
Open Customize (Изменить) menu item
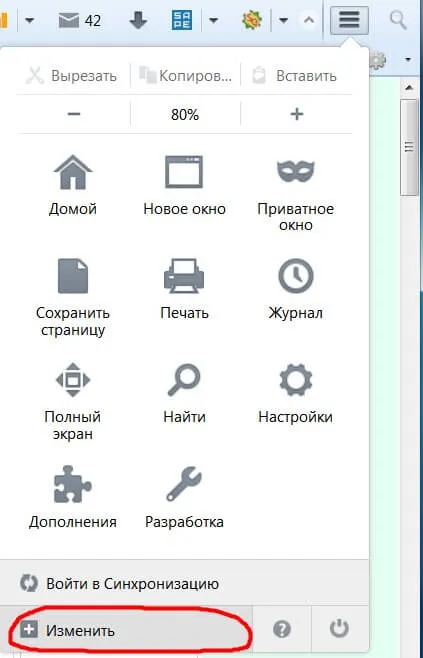(126, 630)
